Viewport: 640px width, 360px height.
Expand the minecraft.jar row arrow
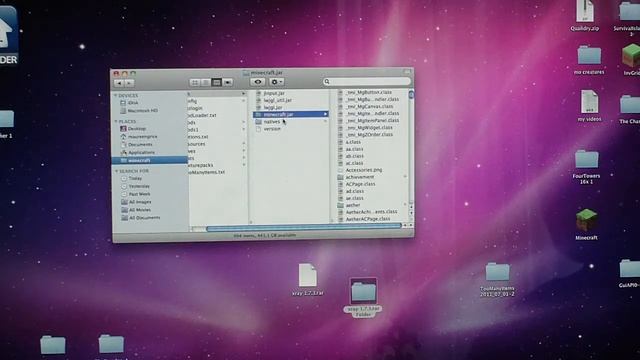point(325,114)
